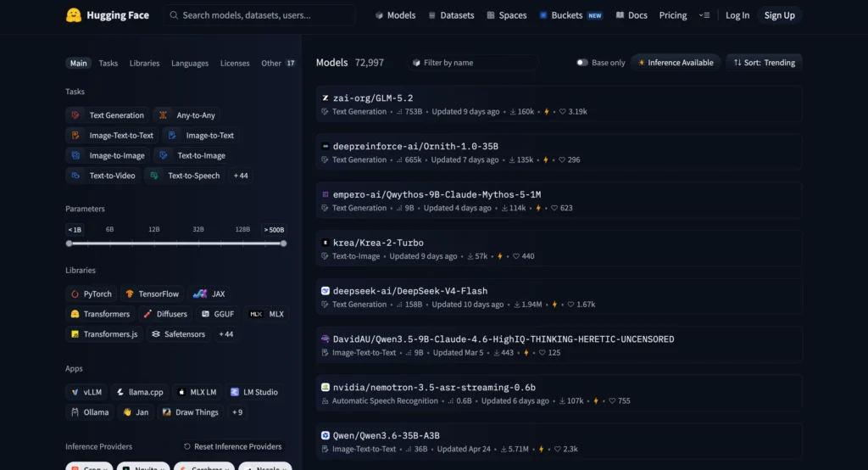This screenshot has height=470, width=868.
Task: Open the Docs nav item
Action: [x=632, y=15]
